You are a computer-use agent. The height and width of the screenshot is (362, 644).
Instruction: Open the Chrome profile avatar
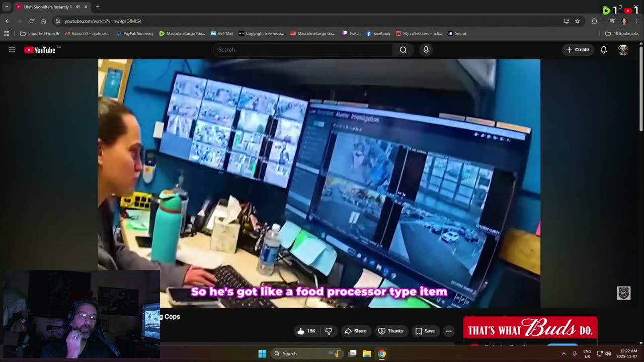tap(624, 21)
